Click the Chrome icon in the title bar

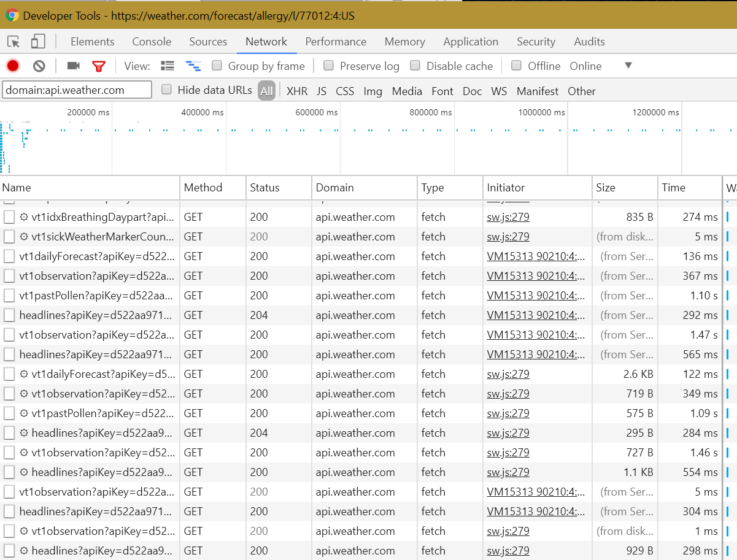12,15
